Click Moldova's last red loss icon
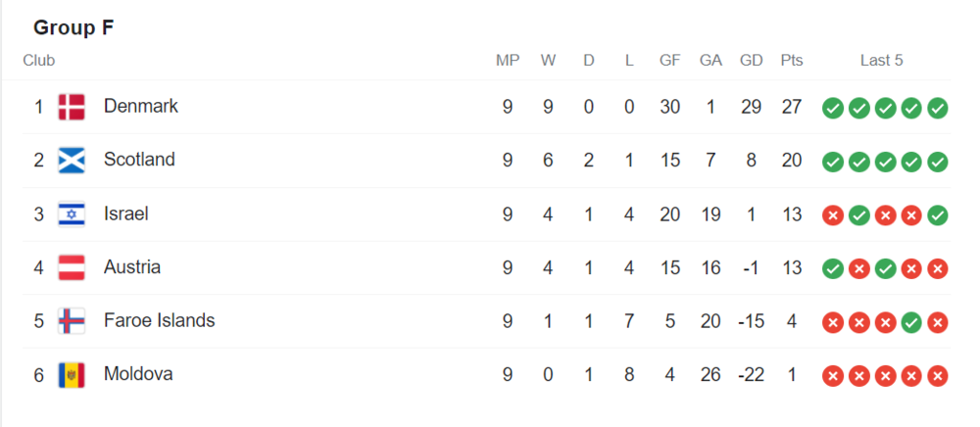The width and height of the screenshot is (980, 427). (x=938, y=376)
